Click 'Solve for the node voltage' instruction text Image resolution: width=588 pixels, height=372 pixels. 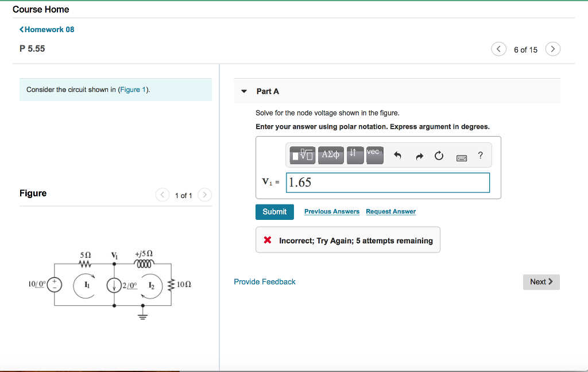click(x=327, y=113)
